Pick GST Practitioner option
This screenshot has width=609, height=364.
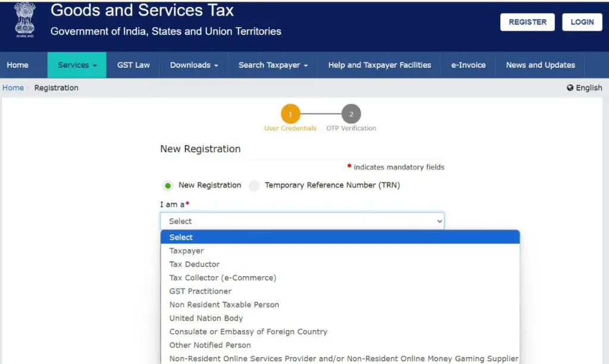coord(340,291)
